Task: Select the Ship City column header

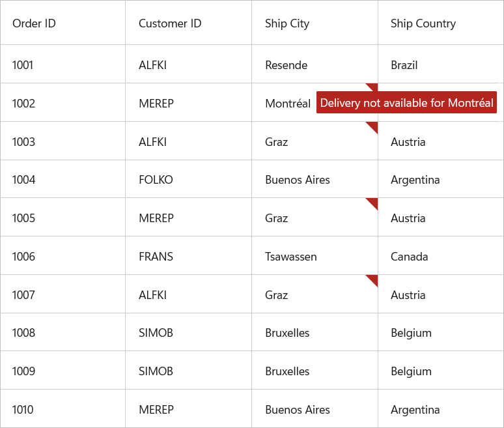Action: [287, 23]
